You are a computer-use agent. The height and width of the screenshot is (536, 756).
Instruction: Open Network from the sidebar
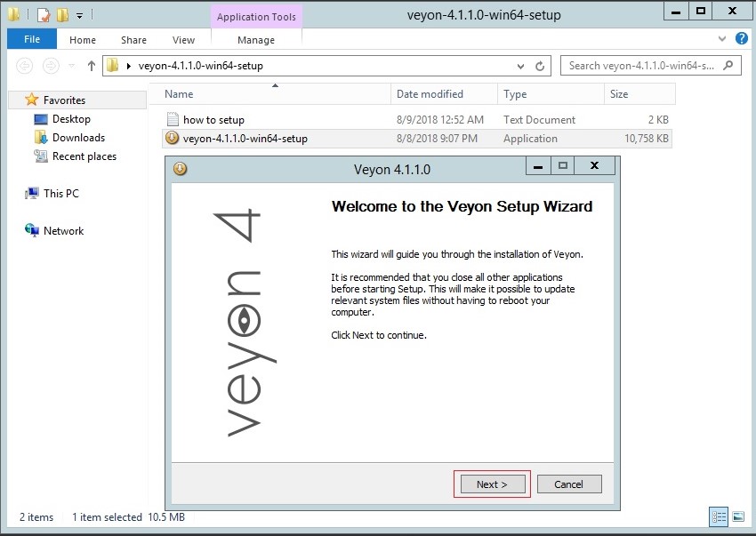pyautogui.click(x=63, y=230)
